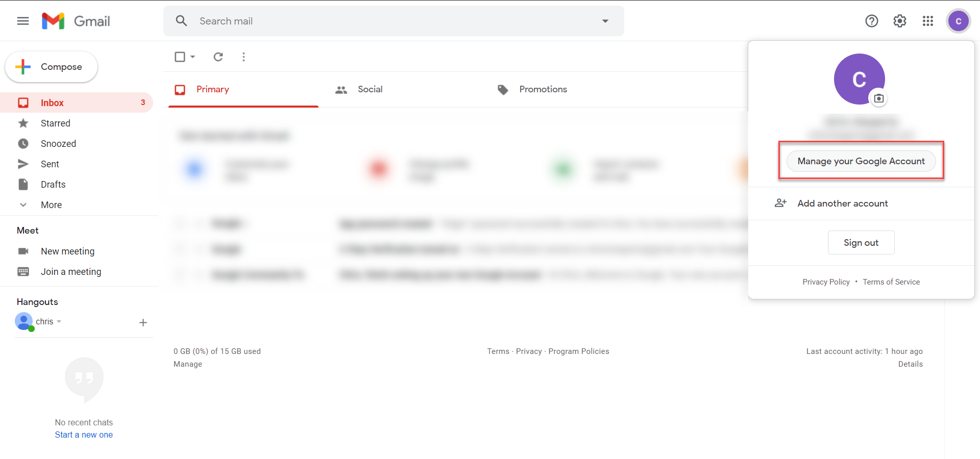The width and height of the screenshot is (980, 459).
Task: Open the Support help icon
Action: [x=872, y=21]
